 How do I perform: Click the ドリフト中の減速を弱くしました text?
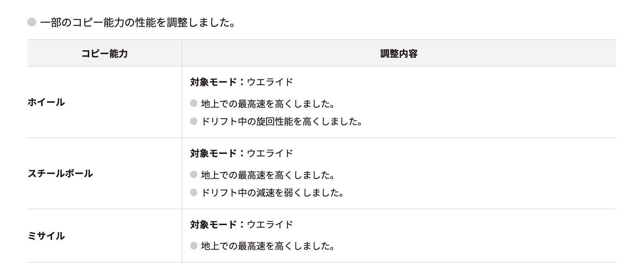272,193
